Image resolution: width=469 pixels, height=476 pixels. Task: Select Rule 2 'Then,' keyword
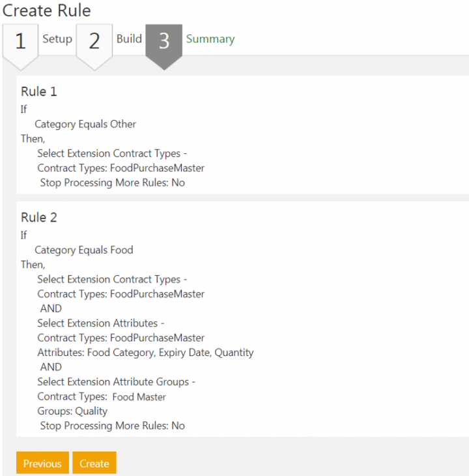click(33, 265)
